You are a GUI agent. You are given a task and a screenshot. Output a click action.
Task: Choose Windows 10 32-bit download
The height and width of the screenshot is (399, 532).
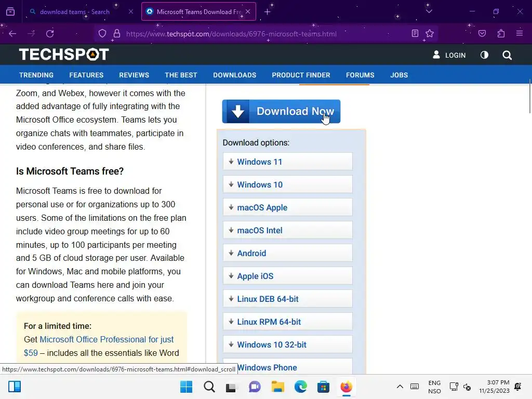[288, 344]
